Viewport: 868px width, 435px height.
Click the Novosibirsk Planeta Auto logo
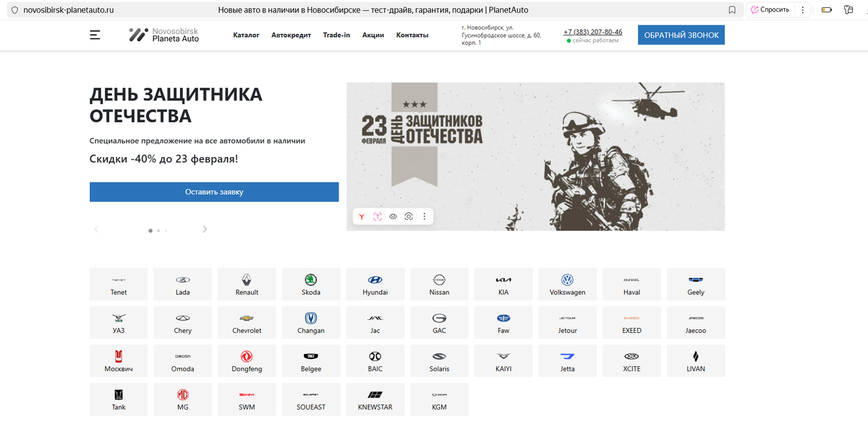point(163,35)
